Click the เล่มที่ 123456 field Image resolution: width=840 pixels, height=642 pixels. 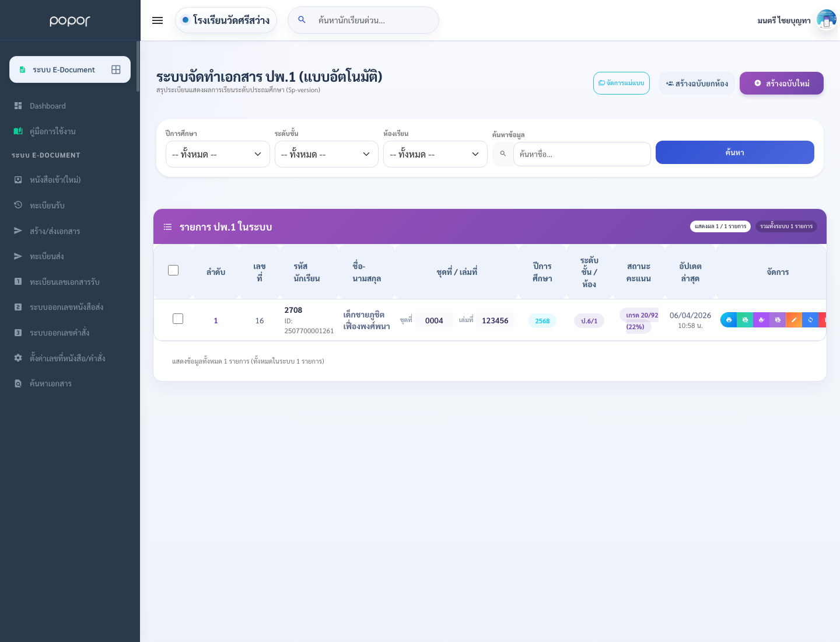495,320
